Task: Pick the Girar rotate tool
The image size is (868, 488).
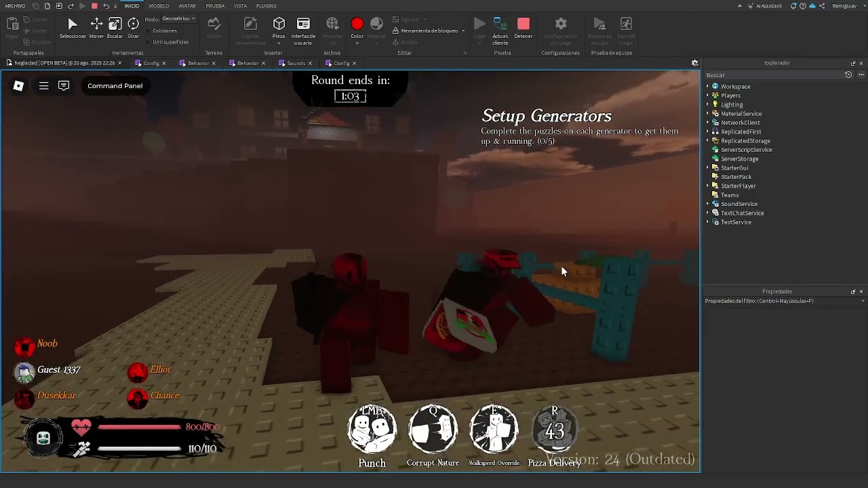Action: [x=133, y=28]
